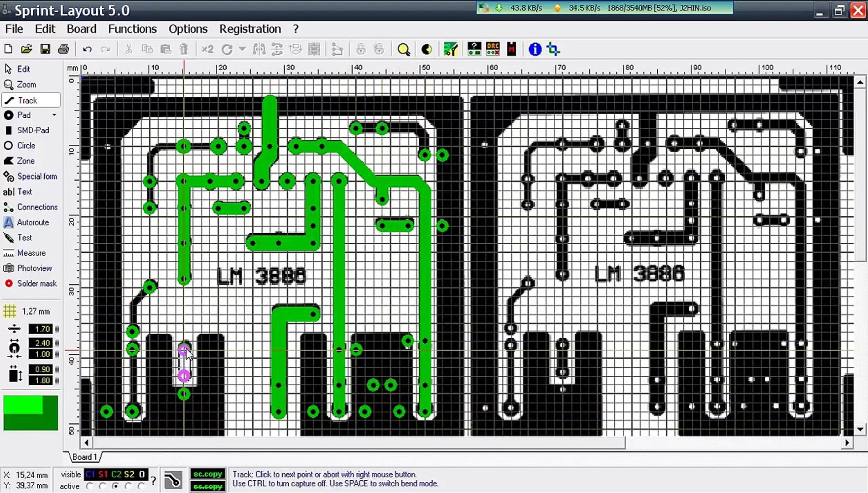
Task: Click the Save floppy disk icon
Action: (x=45, y=49)
